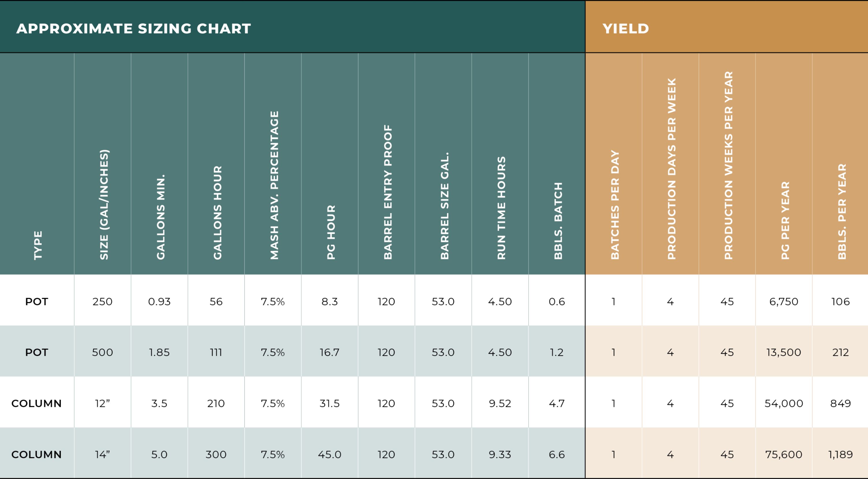868x479 pixels.
Task: Click the Yield section heading
Action: pos(625,29)
